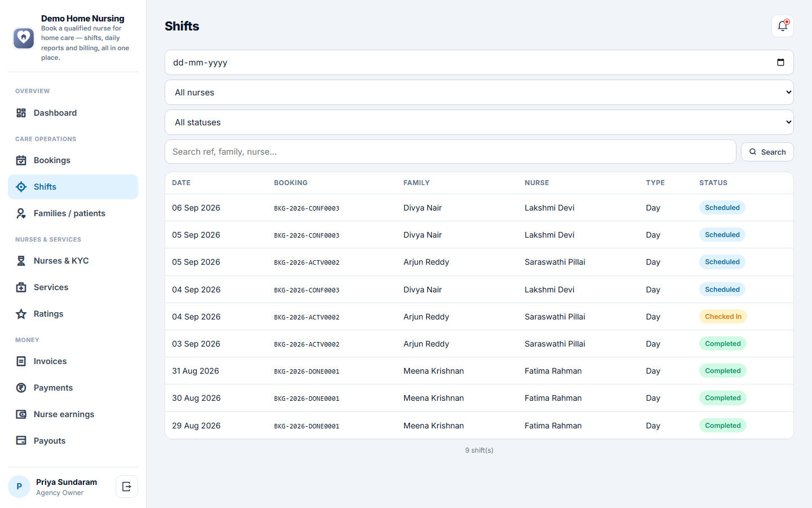Open the notifications bell

click(x=783, y=26)
